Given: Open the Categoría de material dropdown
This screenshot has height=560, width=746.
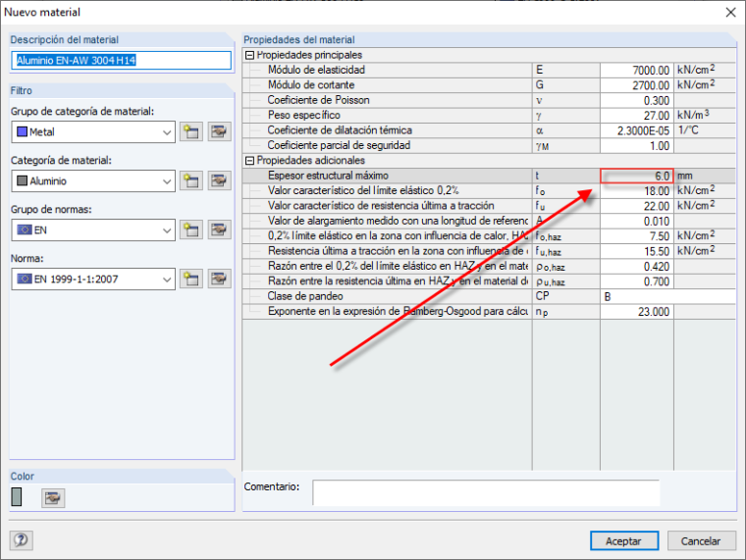Looking at the screenshot, I should (x=93, y=180).
